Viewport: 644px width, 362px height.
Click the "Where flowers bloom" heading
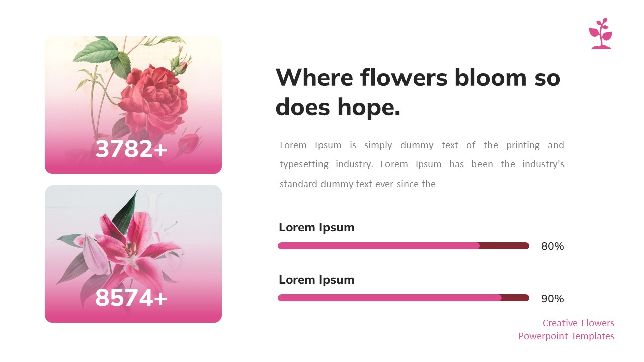pos(418,92)
